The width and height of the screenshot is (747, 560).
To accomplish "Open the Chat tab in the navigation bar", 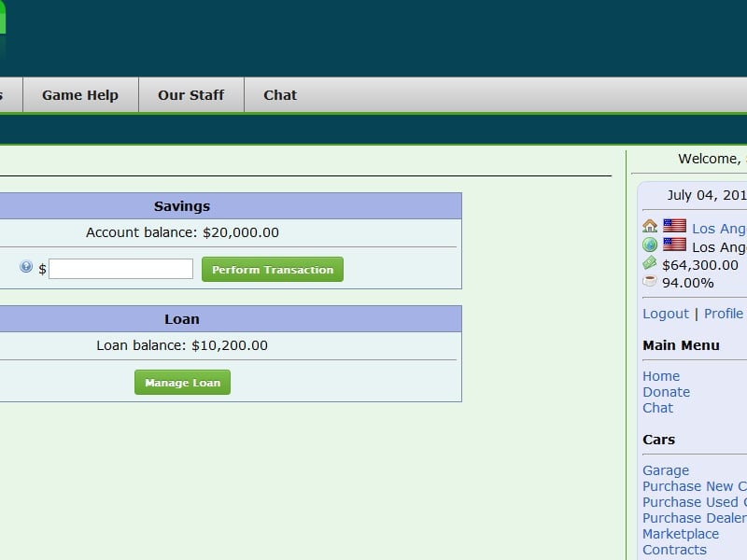I will click(x=279, y=94).
